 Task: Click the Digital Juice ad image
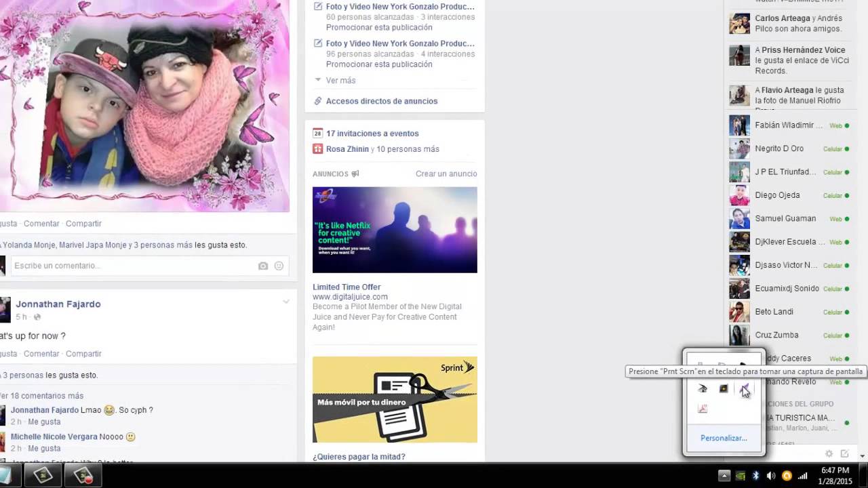(x=395, y=230)
